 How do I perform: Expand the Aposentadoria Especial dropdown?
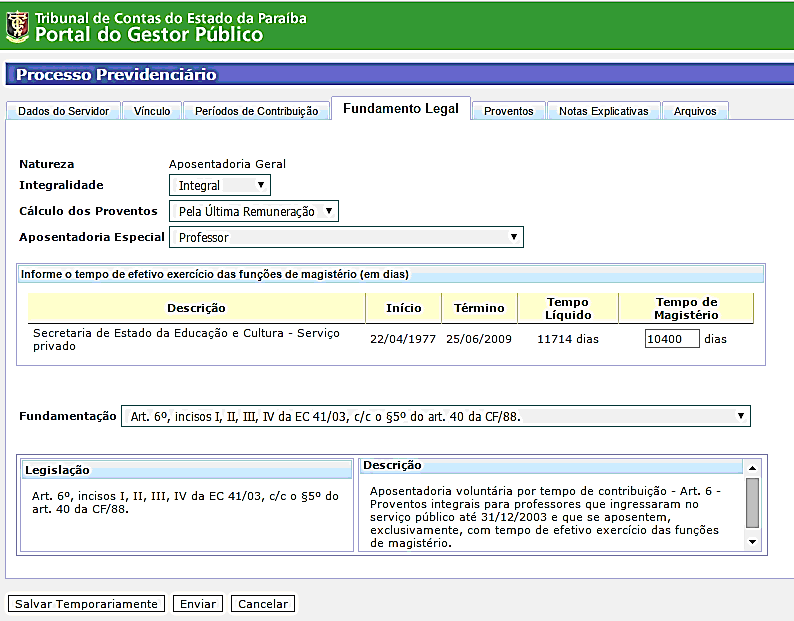[x=346, y=237]
